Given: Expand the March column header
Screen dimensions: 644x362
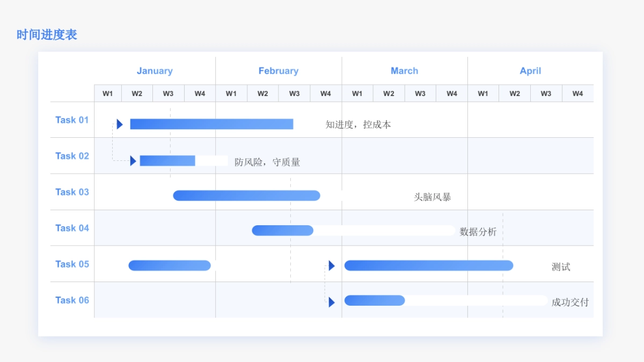Looking at the screenshot, I should (x=404, y=71).
